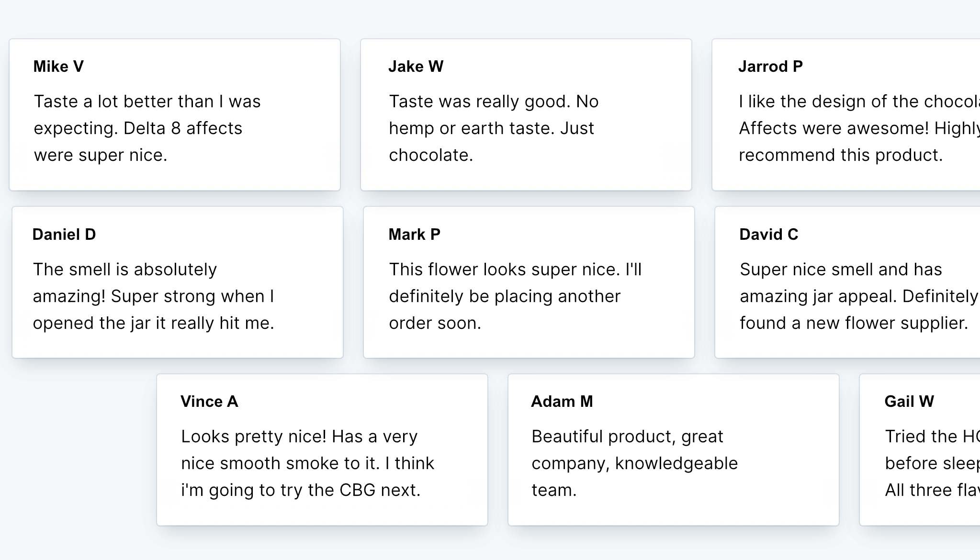Click the Daniel D reviewer name
This screenshot has height=560, width=980.
pos(64,235)
